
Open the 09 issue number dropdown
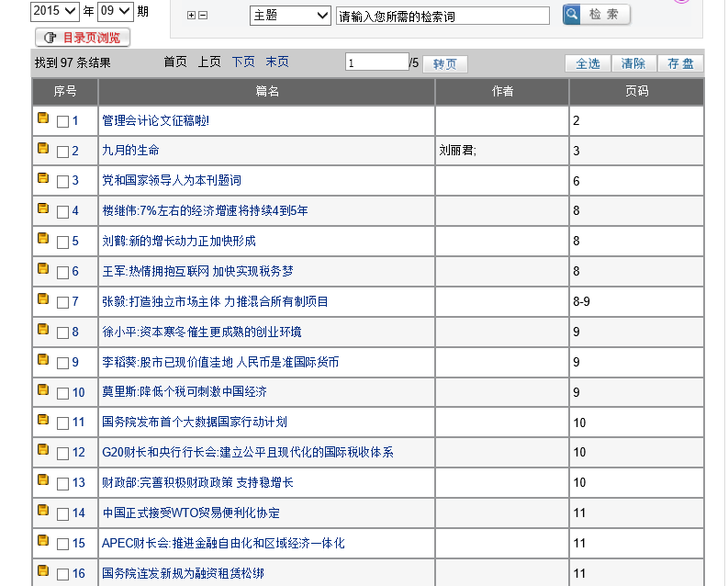pyautogui.click(x=116, y=11)
